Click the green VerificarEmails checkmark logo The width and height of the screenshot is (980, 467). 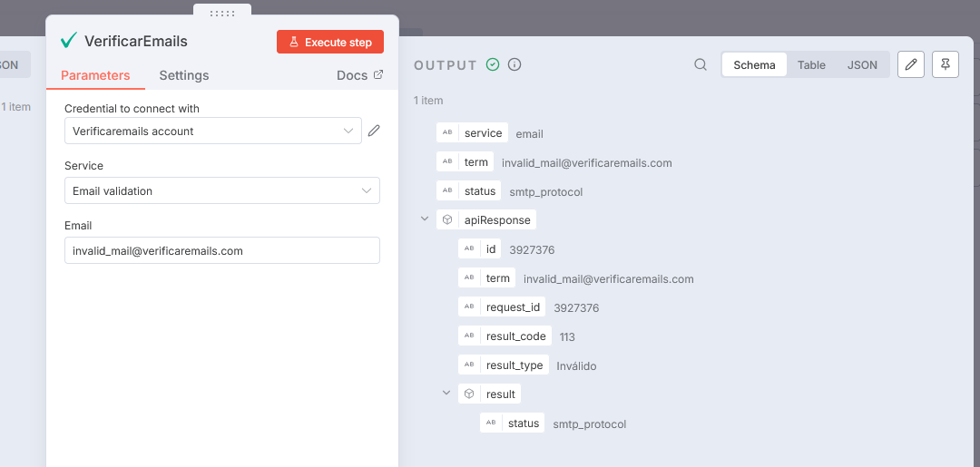69,41
